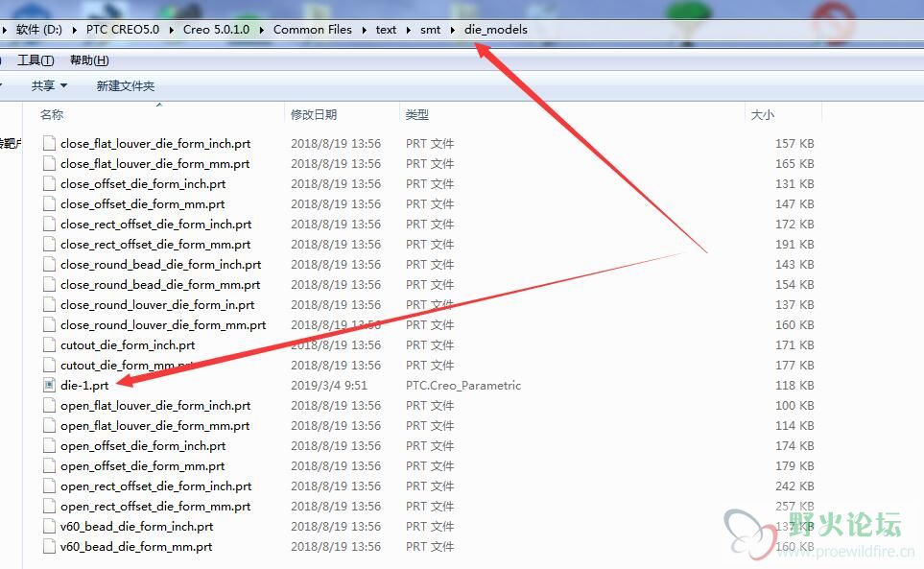Select file name close_round_louver_die_form_in.prt
Viewport: 924px width, 569px height.
[157, 304]
